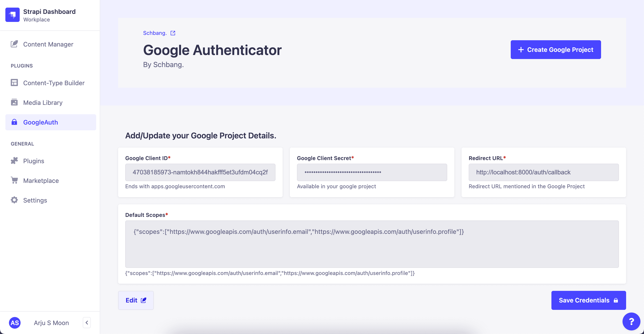Expand the PLUGINS section in sidebar
The image size is (644, 334).
coord(22,66)
